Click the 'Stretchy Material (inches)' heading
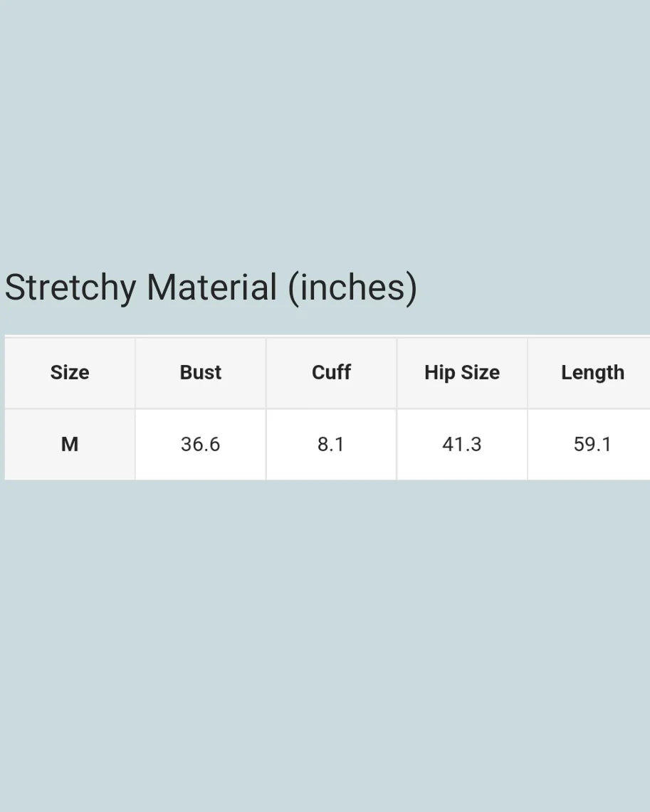This screenshot has height=812, width=650. click(211, 288)
